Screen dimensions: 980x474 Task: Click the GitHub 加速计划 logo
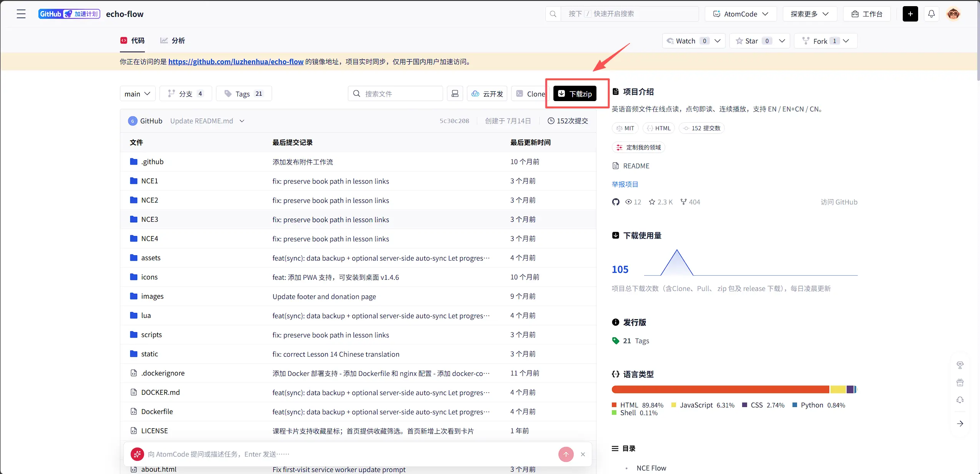coord(69,14)
